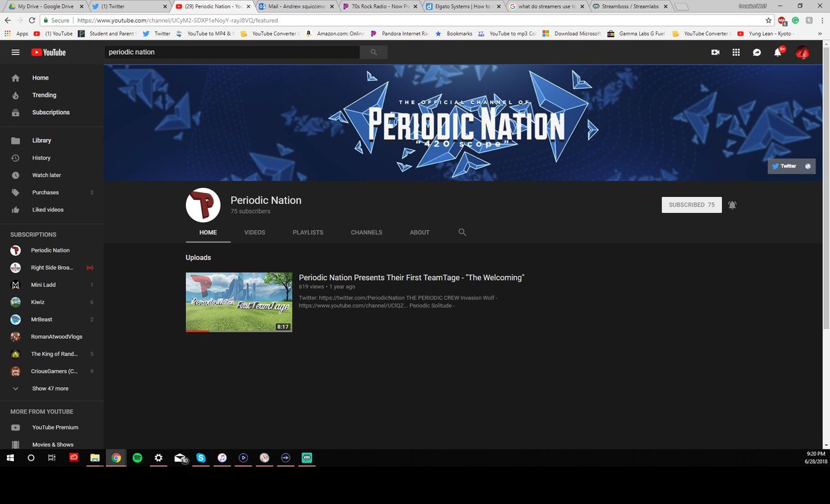Open the YouTube hamburger guide menu

(15, 53)
